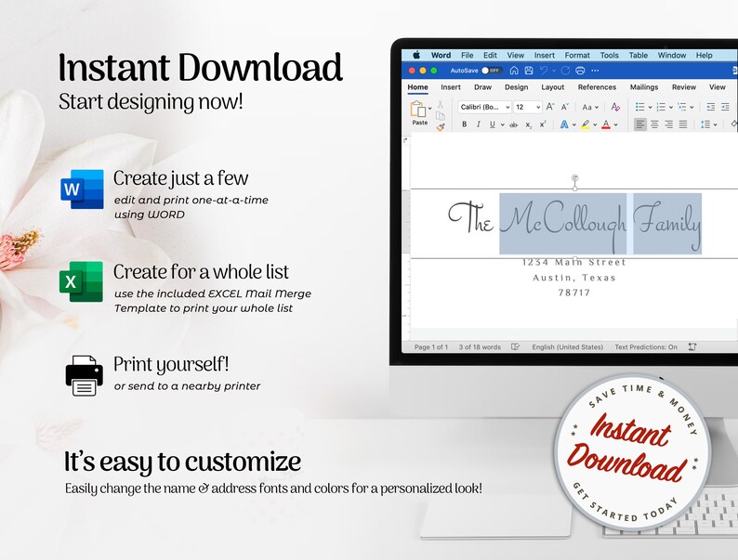Image resolution: width=738 pixels, height=560 pixels.
Task: Toggle Italic formatting
Action: coord(478,124)
